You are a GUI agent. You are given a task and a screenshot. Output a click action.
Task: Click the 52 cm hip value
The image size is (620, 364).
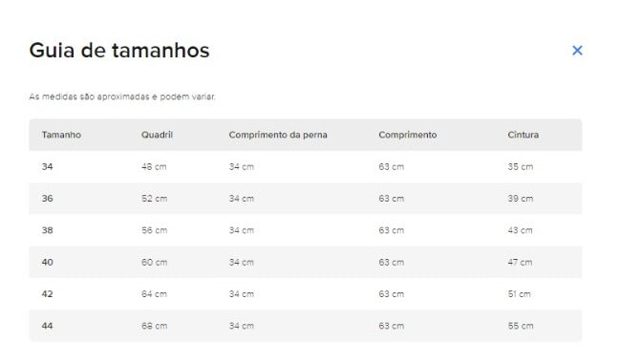coord(154,199)
